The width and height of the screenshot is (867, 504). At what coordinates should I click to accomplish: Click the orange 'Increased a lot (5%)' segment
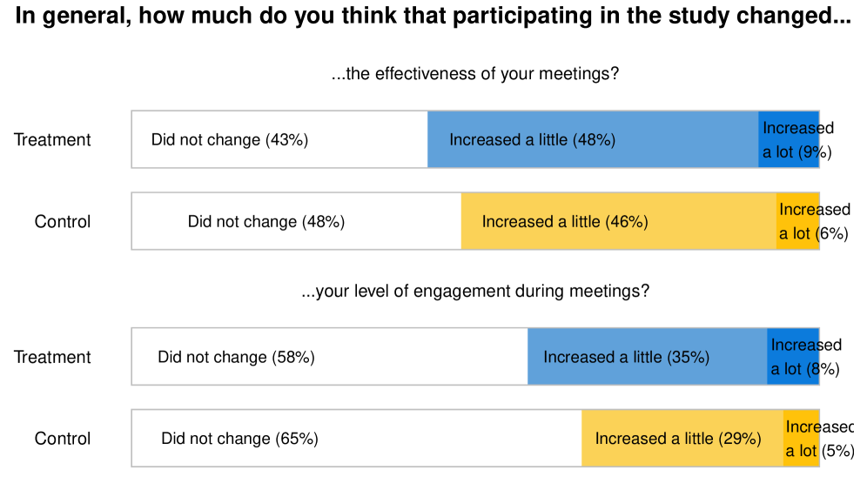pyautogui.click(x=801, y=439)
